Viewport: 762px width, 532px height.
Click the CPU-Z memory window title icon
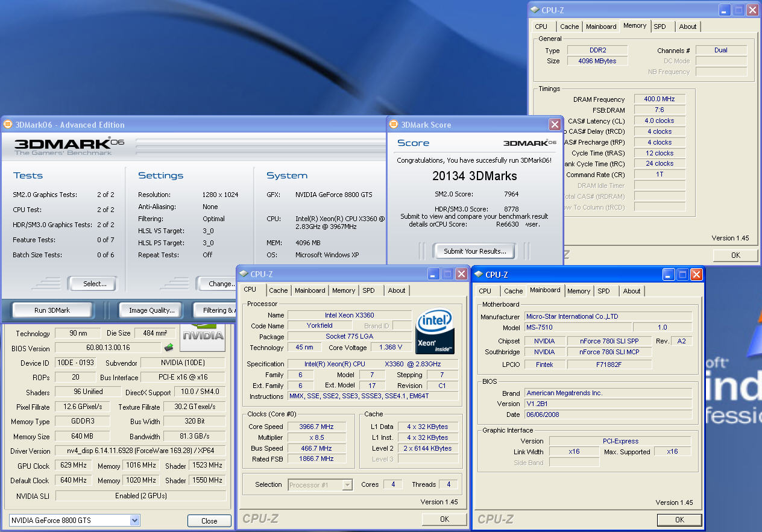pos(534,10)
